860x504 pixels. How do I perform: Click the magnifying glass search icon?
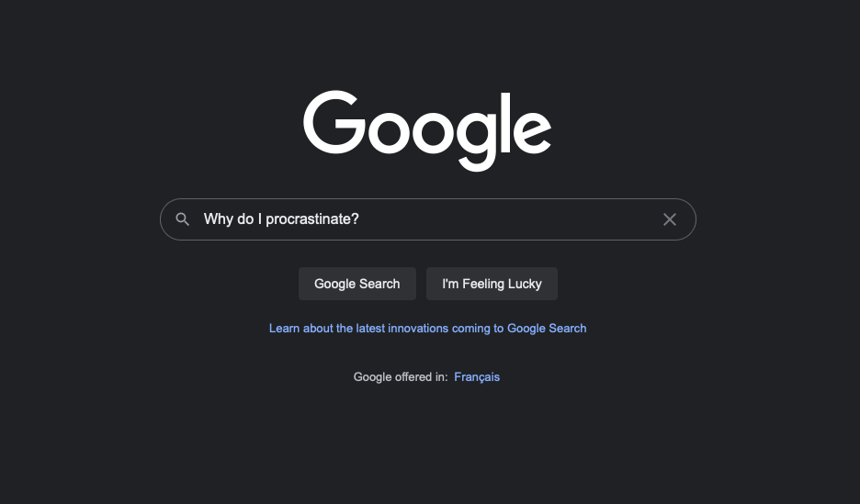click(183, 219)
